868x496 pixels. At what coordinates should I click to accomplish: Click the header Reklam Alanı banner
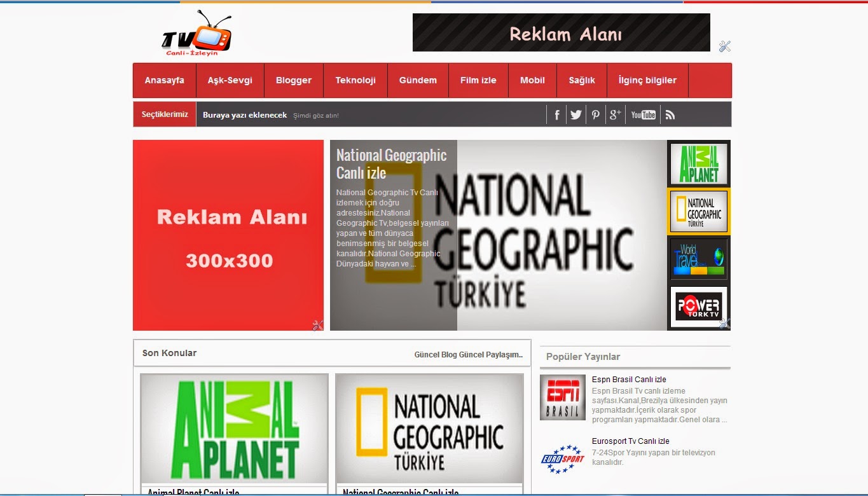tap(561, 32)
